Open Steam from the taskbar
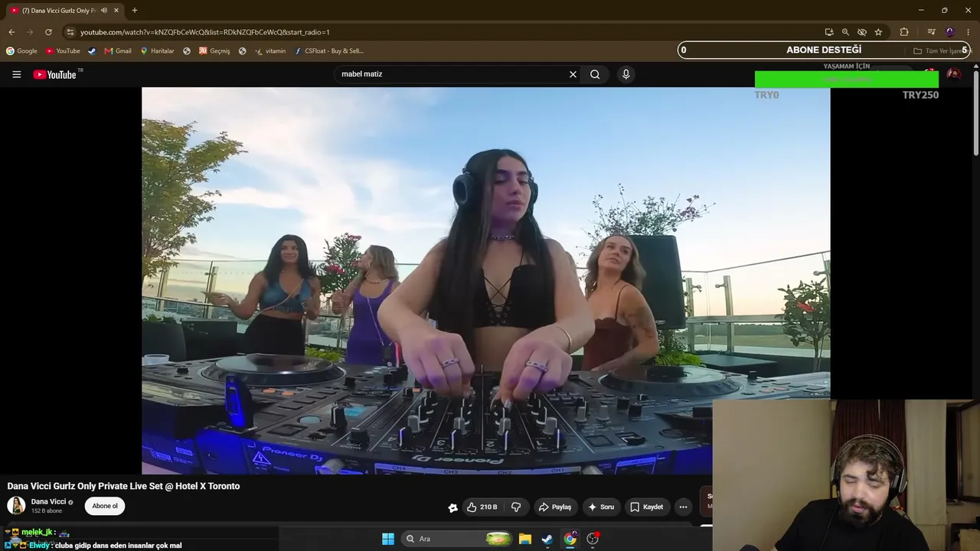Viewport: 980px width, 551px height. tap(547, 539)
